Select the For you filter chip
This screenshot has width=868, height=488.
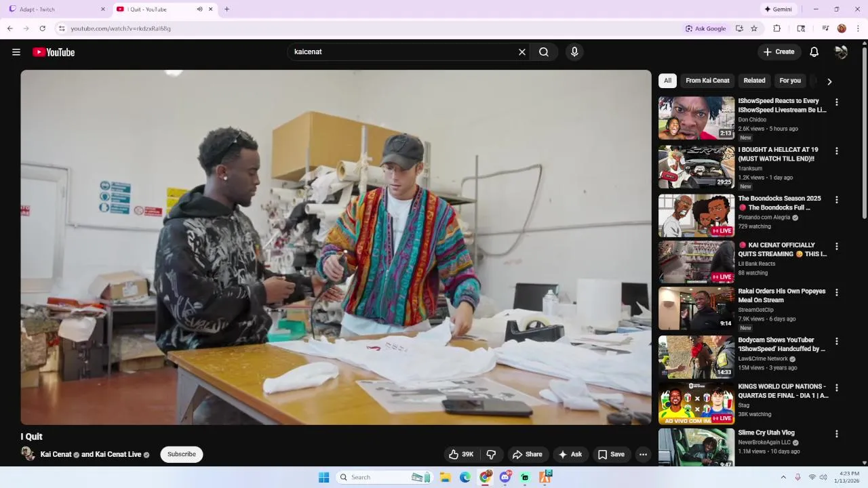790,81
